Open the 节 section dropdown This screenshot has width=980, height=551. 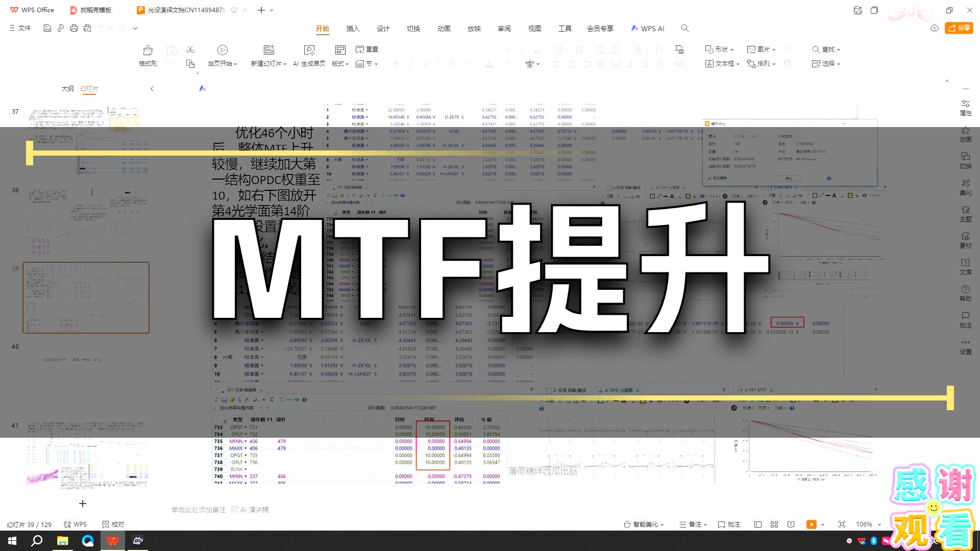coord(367,64)
